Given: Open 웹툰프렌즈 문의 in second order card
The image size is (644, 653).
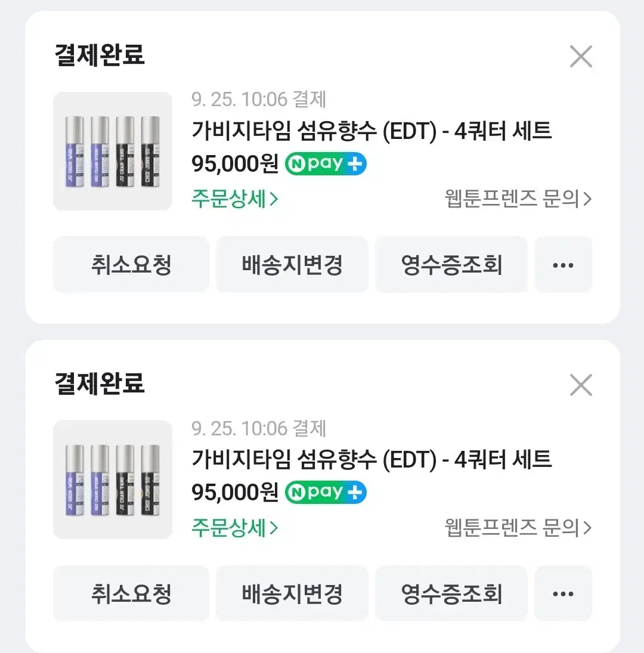Looking at the screenshot, I should click(518, 528).
